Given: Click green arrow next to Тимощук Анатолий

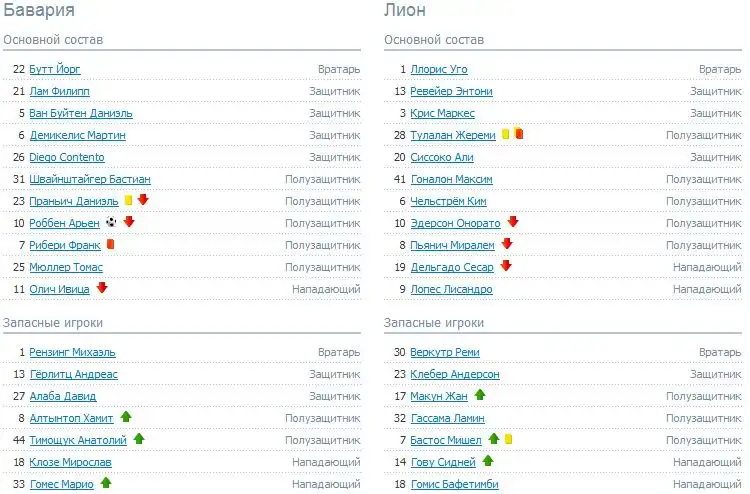Looking at the screenshot, I should point(139,439).
